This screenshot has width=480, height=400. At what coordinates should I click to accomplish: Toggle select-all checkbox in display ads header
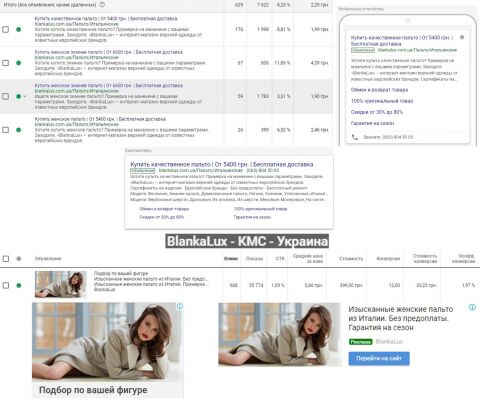(x=6, y=259)
